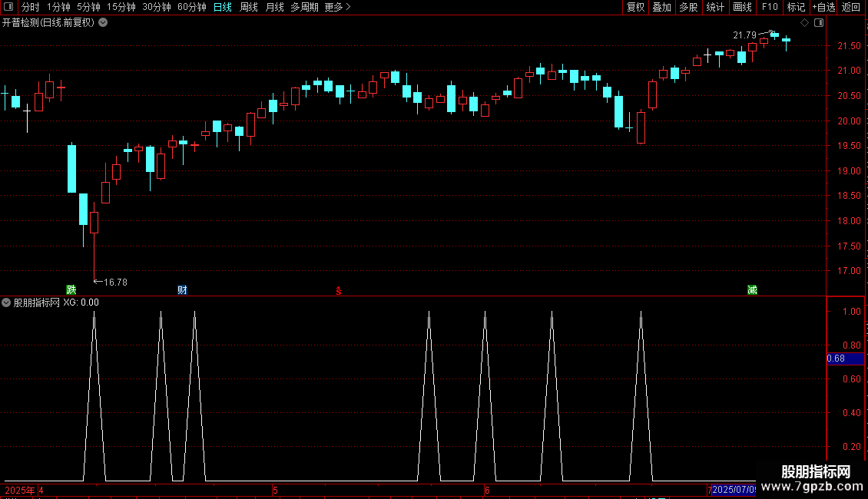Open the 统计 statistics tool
Screen dimensions: 868x499
point(714,7)
